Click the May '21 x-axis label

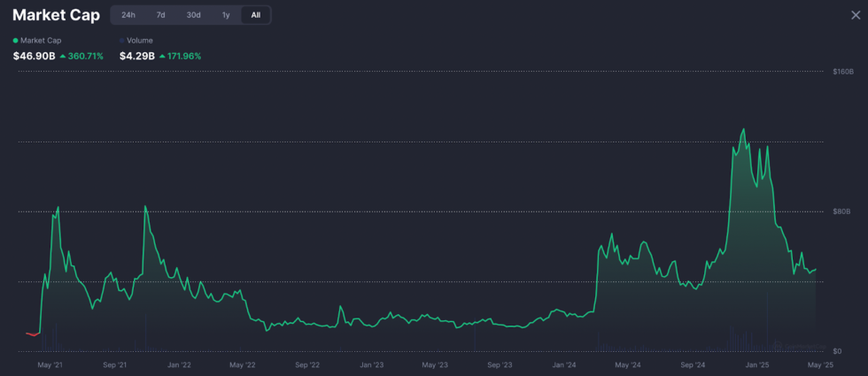(x=50, y=364)
